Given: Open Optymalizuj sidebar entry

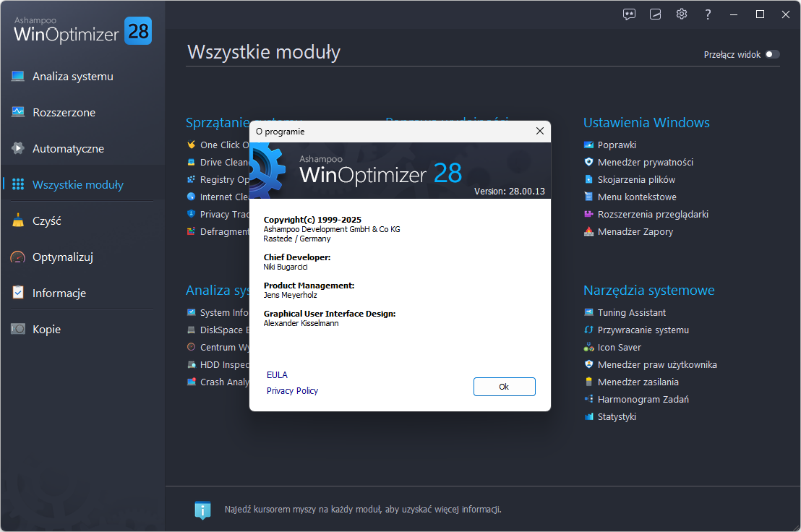Looking at the screenshot, I should (x=62, y=257).
